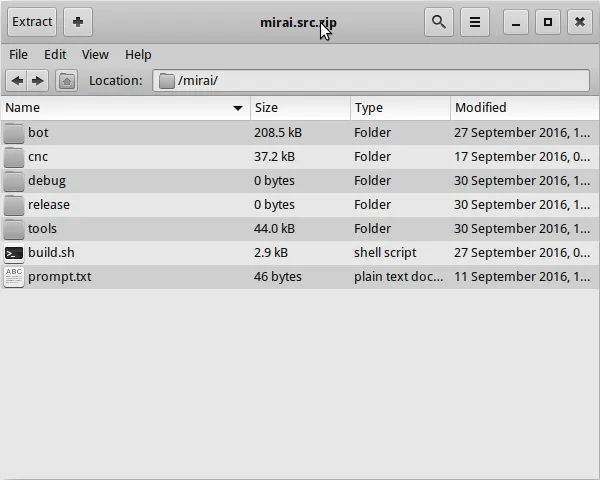The image size is (600, 480).
Task: Open the Help menu
Action: click(138, 55)
